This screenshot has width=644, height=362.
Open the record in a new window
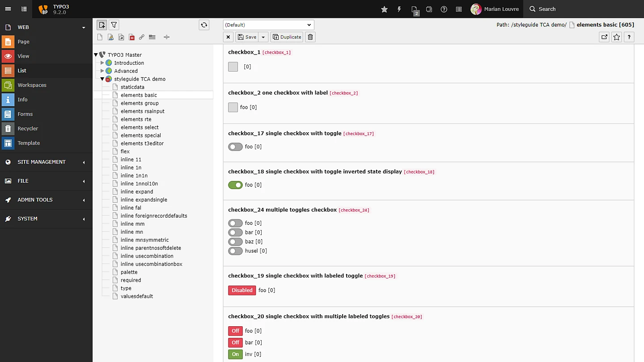tap(604, 37)
